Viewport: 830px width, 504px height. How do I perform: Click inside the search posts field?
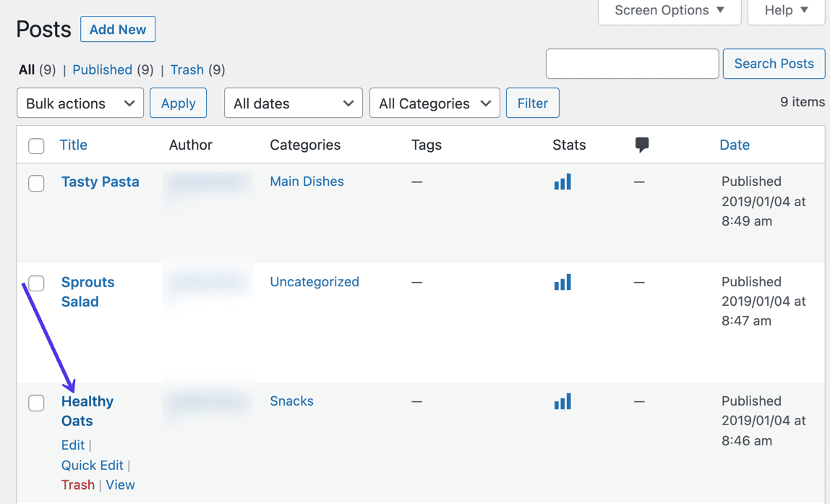632,64
